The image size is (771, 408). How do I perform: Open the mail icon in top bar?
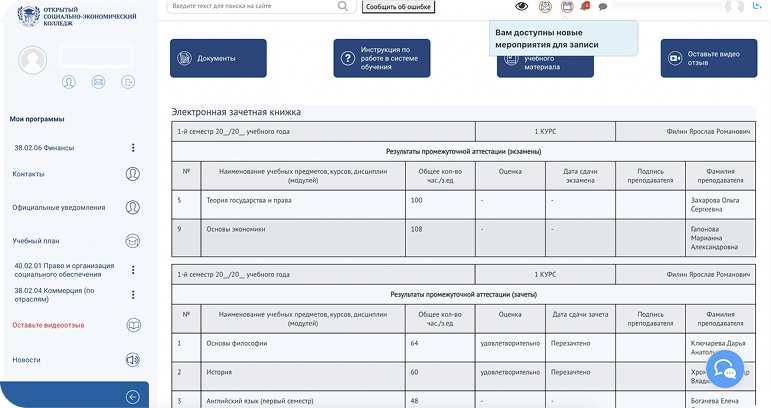pyautogui.click(x=545, y=6)
